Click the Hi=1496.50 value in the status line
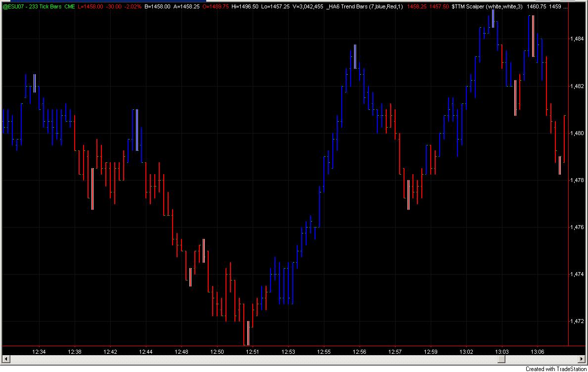The image size is (588, 372). tap(245, 7)
